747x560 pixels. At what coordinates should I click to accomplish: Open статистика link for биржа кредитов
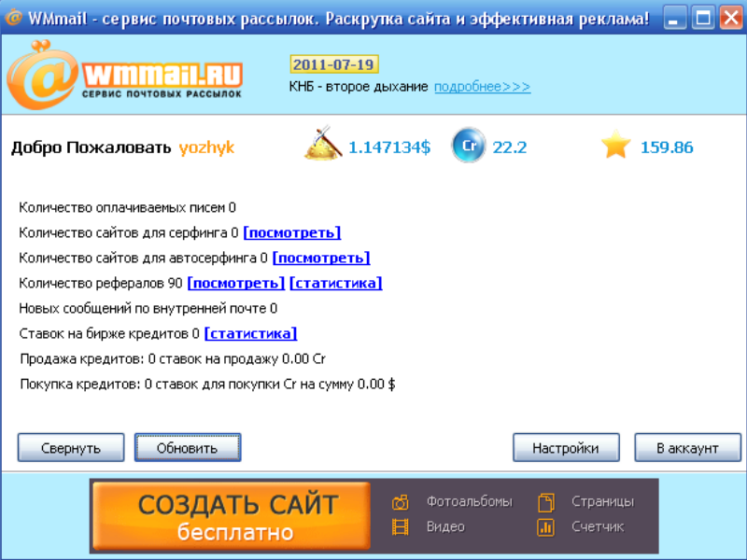pyautogui.click(x=250, y=333)
